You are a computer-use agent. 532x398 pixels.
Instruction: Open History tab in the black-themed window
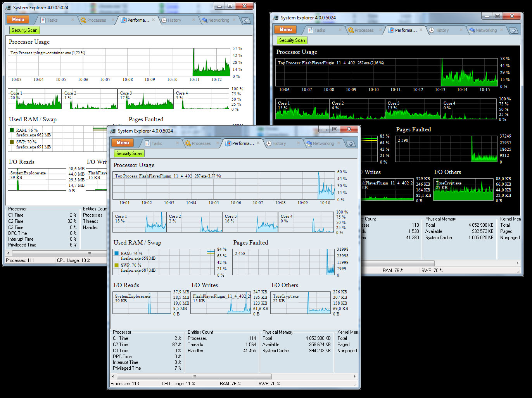[x=442, y=30]
